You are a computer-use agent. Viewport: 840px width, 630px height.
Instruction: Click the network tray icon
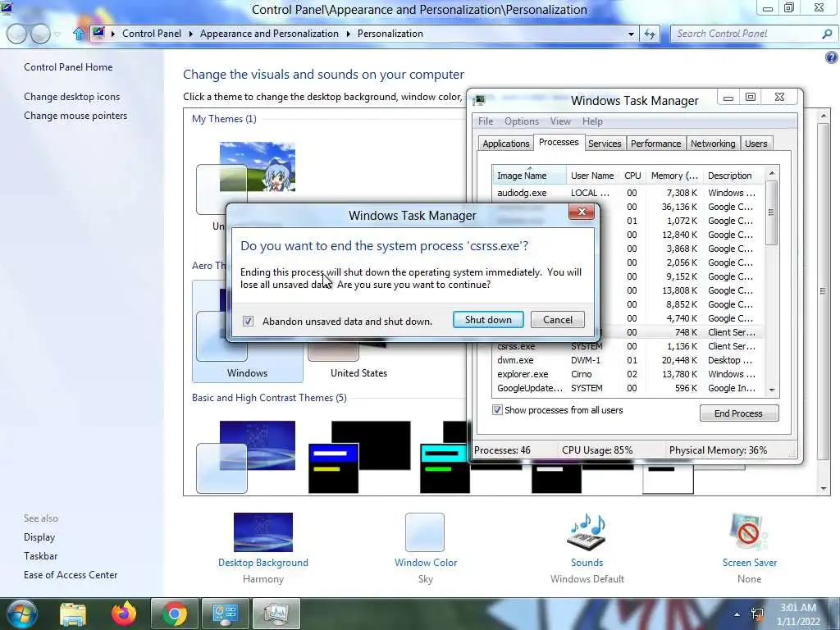[x=757, y=614]
